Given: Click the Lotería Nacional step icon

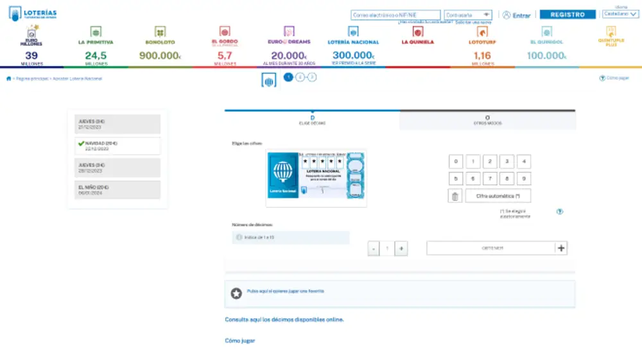Looking at the screenshot, I should coord(268,80).
